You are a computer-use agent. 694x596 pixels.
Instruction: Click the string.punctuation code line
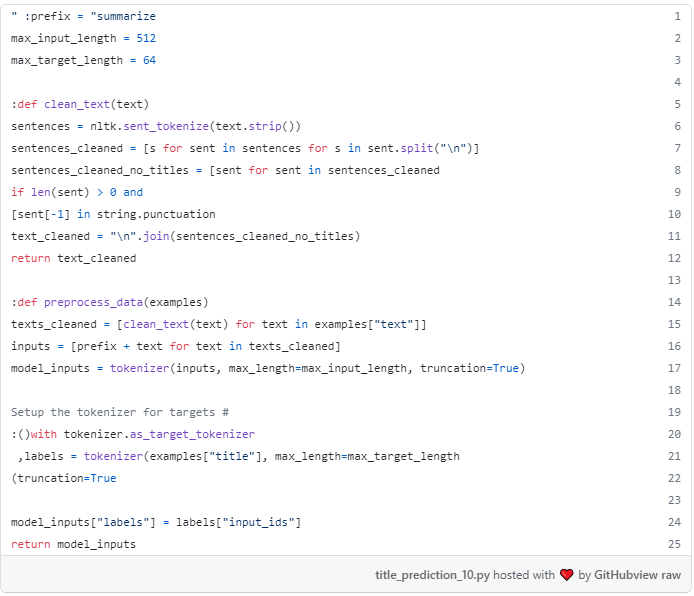point(113,214)
